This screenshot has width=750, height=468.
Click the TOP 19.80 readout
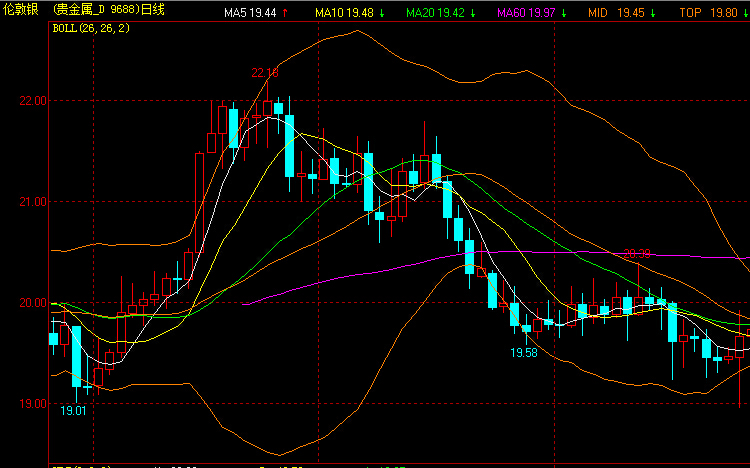708,13
